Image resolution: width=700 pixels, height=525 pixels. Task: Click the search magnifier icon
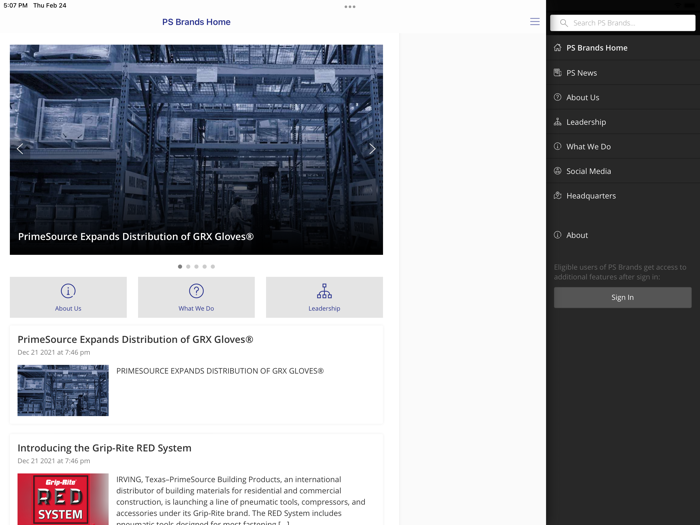pos(564,23)
